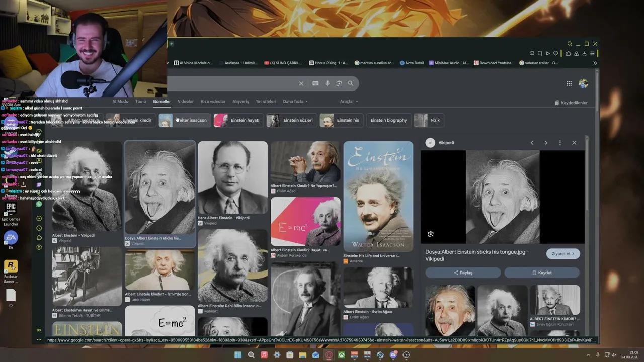Open the Google account avatar
Image resolution: width=644 pixels, height=362 pixels.
click(x=583, y=83)
